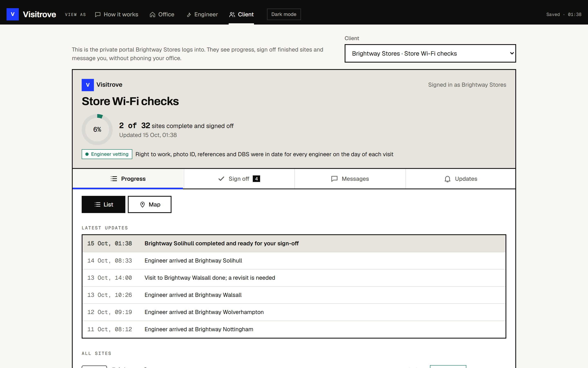Click the blue V logo inside portal header

[x=88, y=85]
